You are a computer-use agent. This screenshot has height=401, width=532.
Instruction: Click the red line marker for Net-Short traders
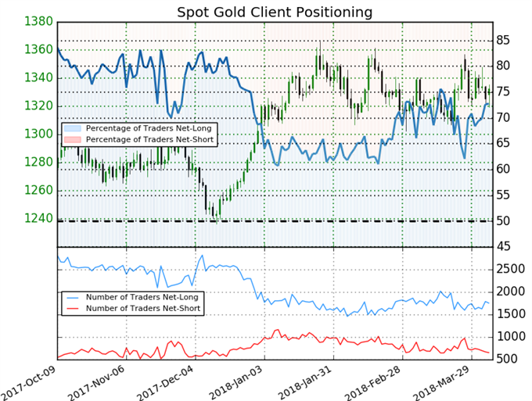(73, 309)
